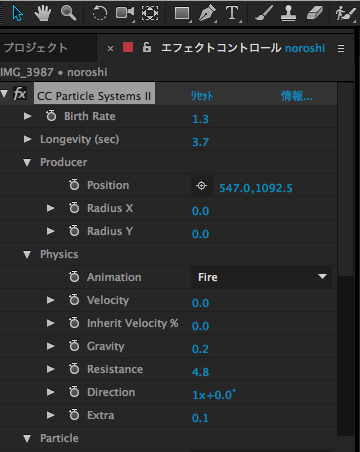Viewport: 360px width, 452px height.
Task: Click the Radius X value 0.0
Action: 200,211
